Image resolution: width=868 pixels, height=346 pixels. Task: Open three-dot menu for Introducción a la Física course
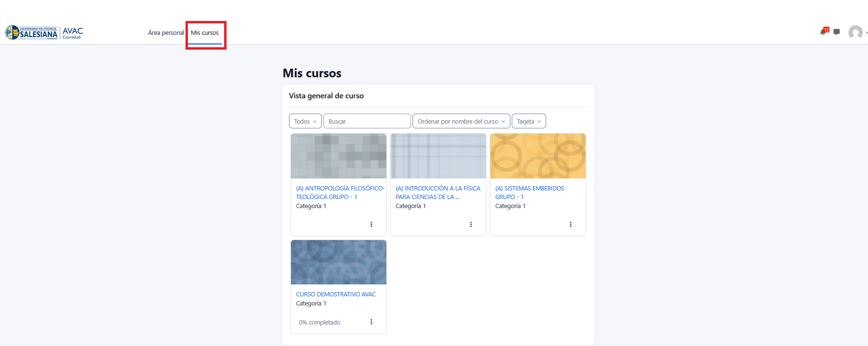(x=471, y=224)
